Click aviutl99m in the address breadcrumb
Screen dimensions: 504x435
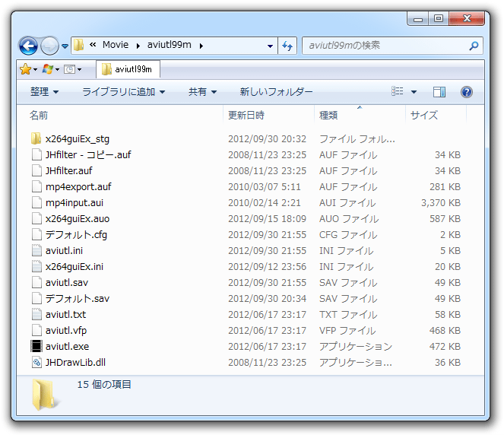[x=169, y=45]
